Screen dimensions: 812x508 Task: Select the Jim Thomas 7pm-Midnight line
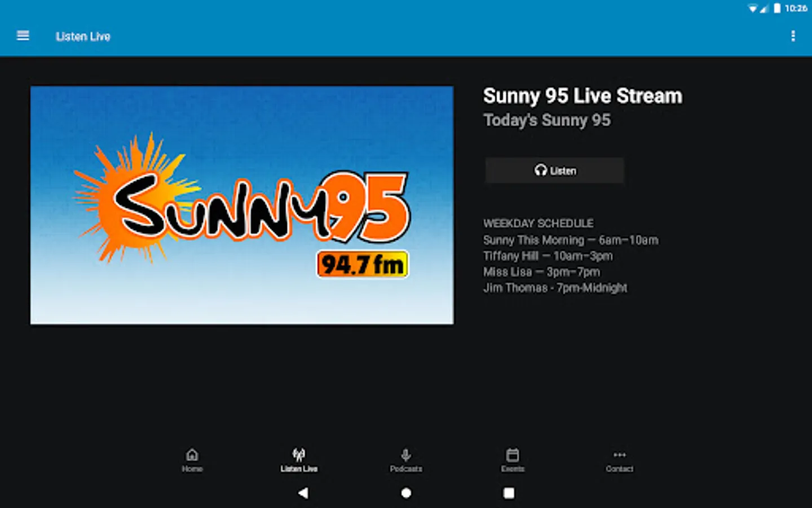555,288
